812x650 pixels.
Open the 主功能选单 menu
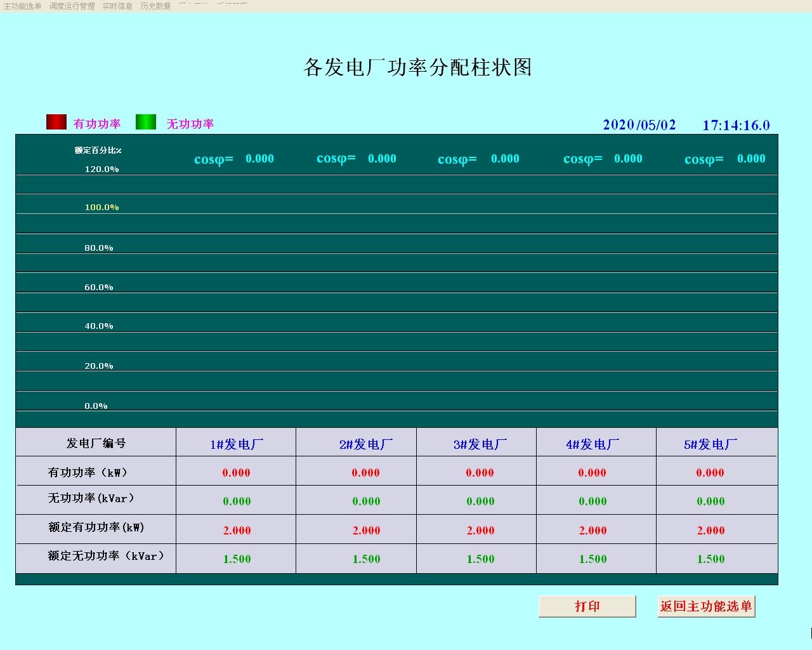tap(22, 6)
